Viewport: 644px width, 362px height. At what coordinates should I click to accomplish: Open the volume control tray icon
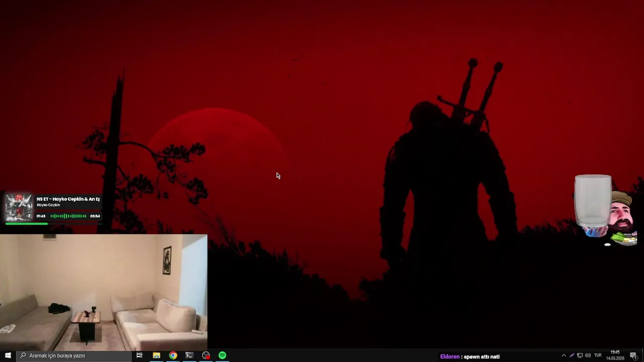click(x=588, y=355)
